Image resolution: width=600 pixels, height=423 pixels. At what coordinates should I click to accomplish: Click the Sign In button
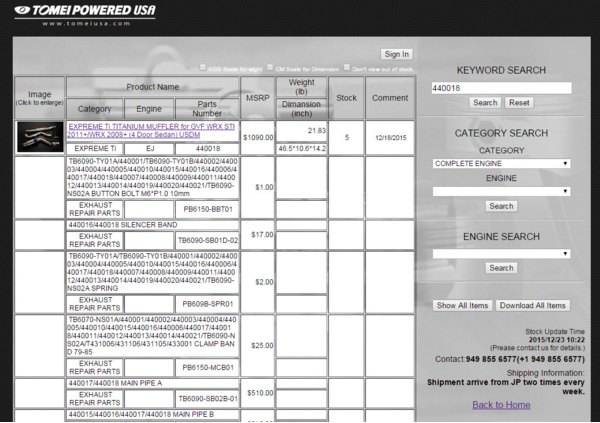[x=397, y=54]
